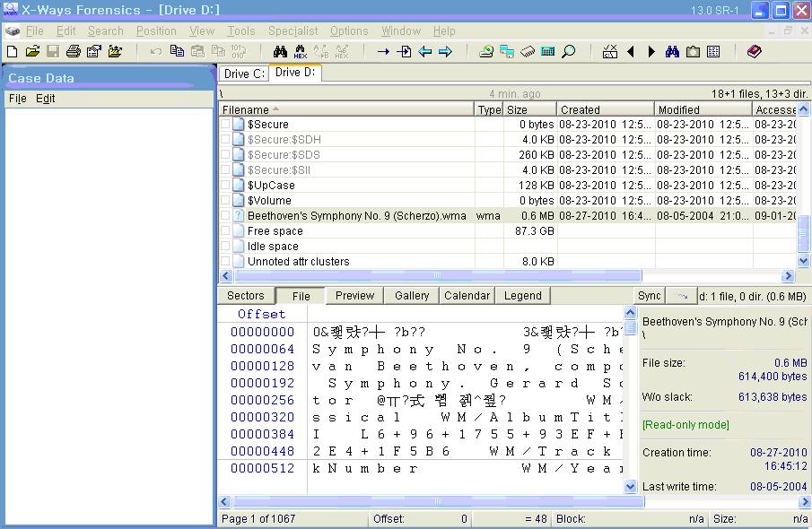Open Case Data File menu

pos(18,99)
